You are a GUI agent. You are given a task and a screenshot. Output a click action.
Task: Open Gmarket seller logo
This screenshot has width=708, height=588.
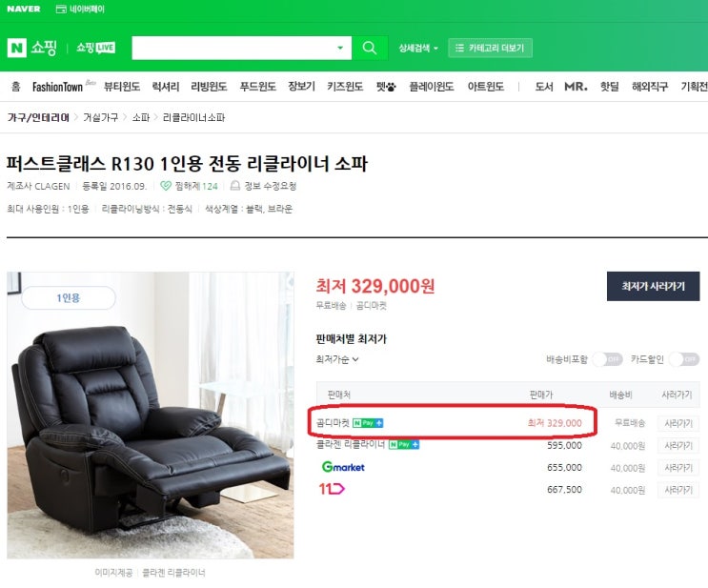click(342, 467)
